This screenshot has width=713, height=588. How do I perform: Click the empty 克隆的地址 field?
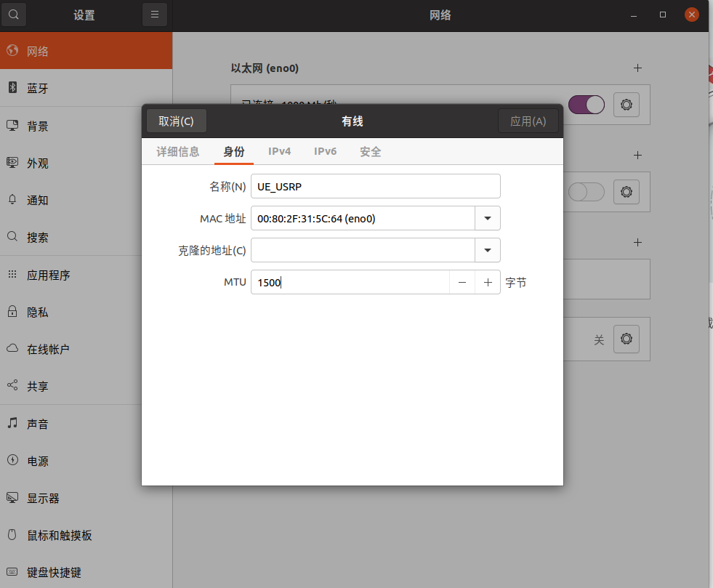(x=363, y=250)
